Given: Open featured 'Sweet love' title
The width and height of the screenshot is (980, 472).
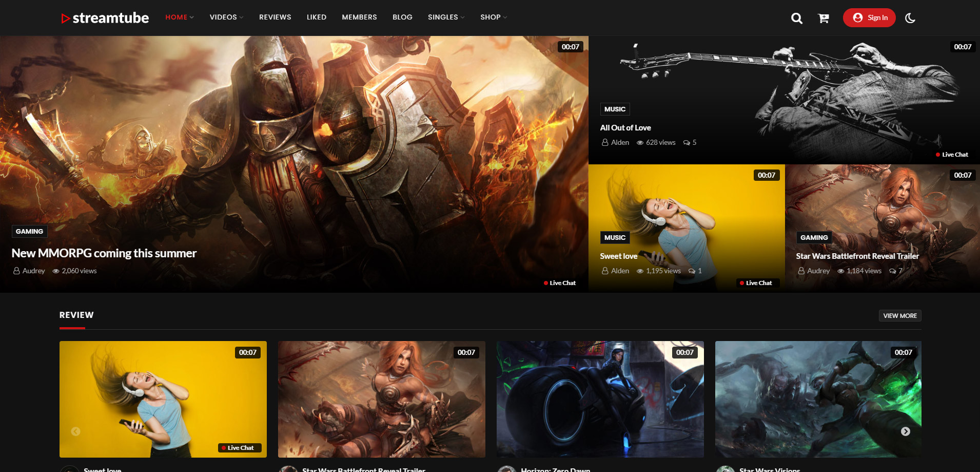Looking at the screenshot, I should [619, 256].
